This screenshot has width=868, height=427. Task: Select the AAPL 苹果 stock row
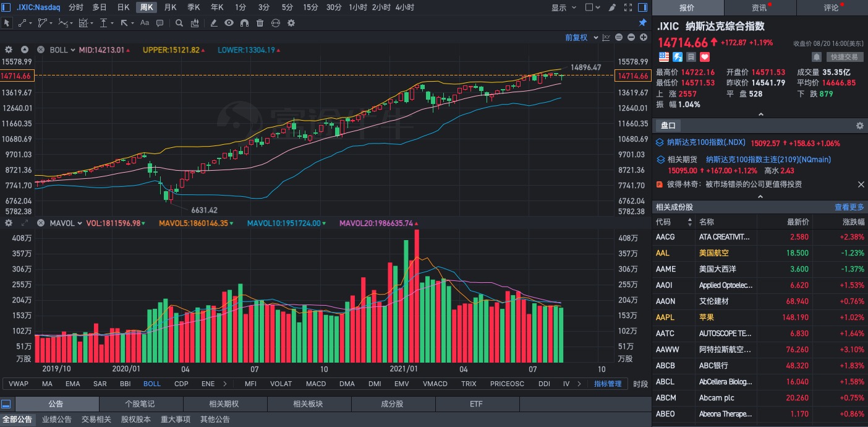[x=760, y=317]
